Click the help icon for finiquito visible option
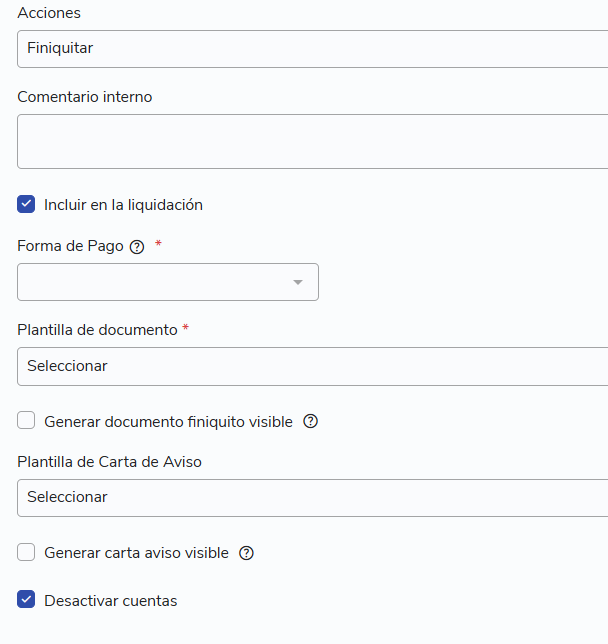The width and height of the screenshot is (608, 644). 311,421
